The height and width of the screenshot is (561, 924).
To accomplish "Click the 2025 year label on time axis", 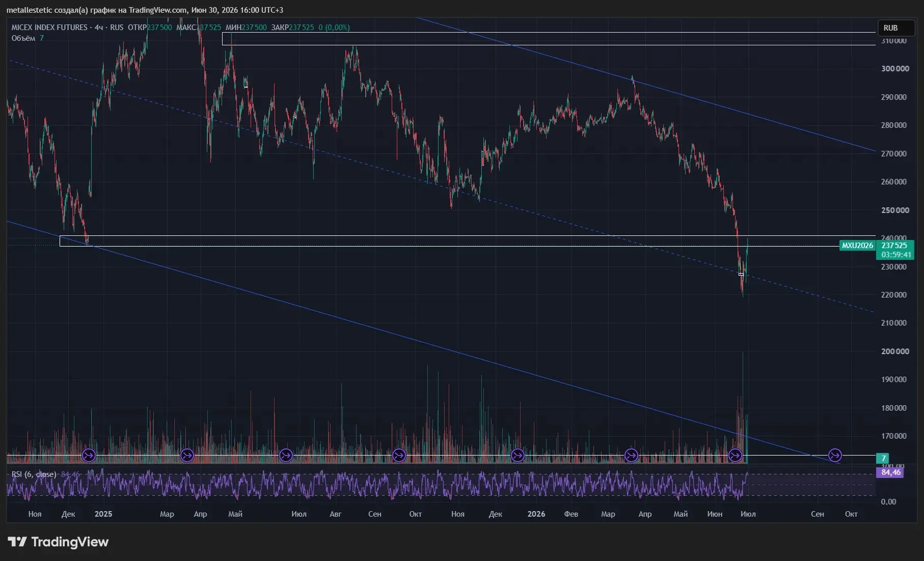I will [103, 514].
